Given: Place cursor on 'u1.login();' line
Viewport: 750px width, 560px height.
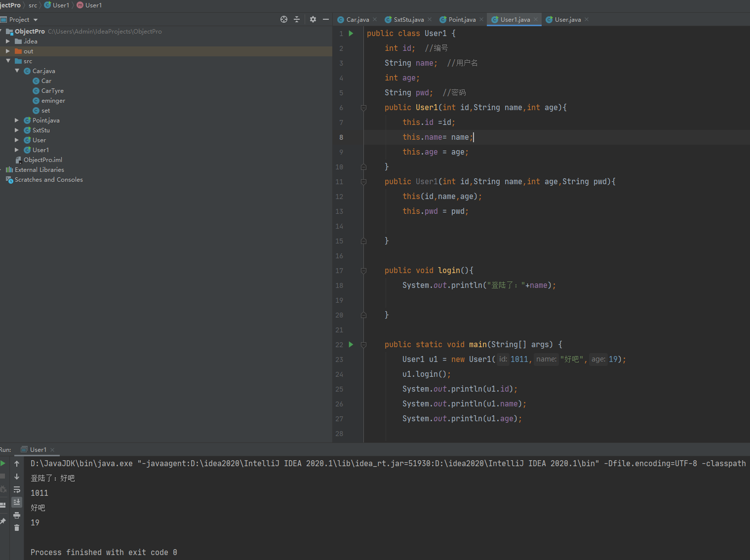Looking at the screenshot, I should [426, 374].
